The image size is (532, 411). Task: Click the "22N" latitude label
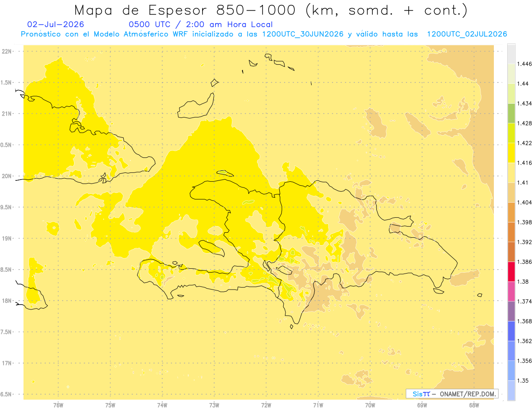(7, 51)
